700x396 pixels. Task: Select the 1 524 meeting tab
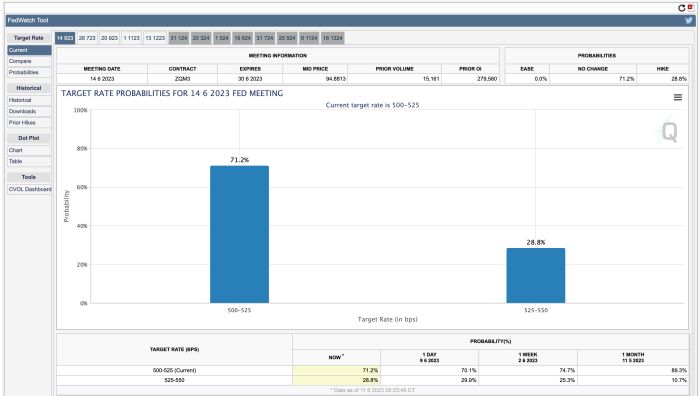(x=222, y=38)
